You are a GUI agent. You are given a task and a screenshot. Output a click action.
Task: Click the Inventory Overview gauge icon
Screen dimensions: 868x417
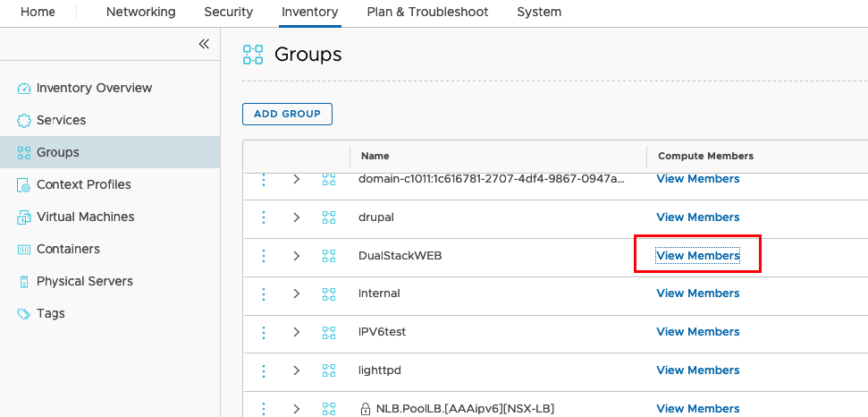coord(24,89)
